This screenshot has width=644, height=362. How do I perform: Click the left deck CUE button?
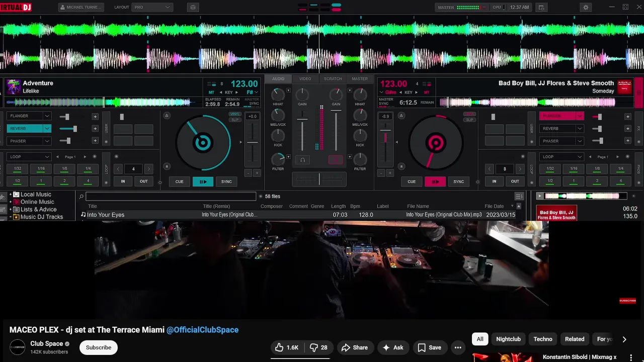[x=180, y=182]
